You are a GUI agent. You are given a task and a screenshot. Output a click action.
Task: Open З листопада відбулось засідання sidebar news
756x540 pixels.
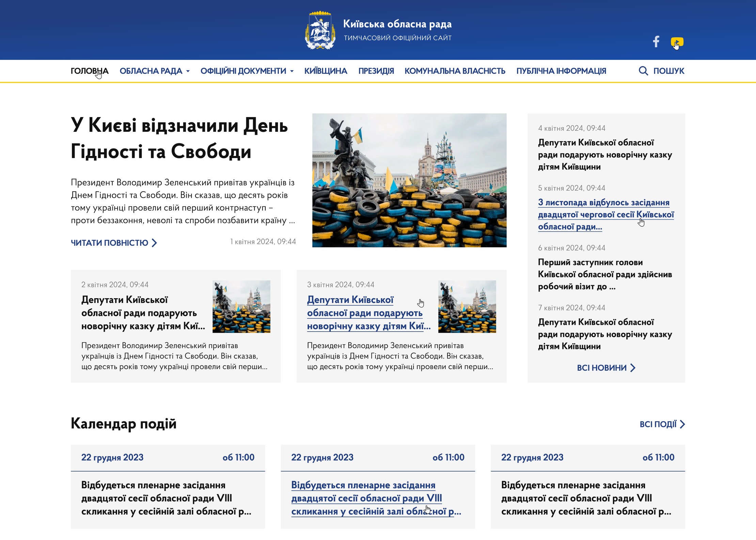pyautogui.click(x=606, y=215)
